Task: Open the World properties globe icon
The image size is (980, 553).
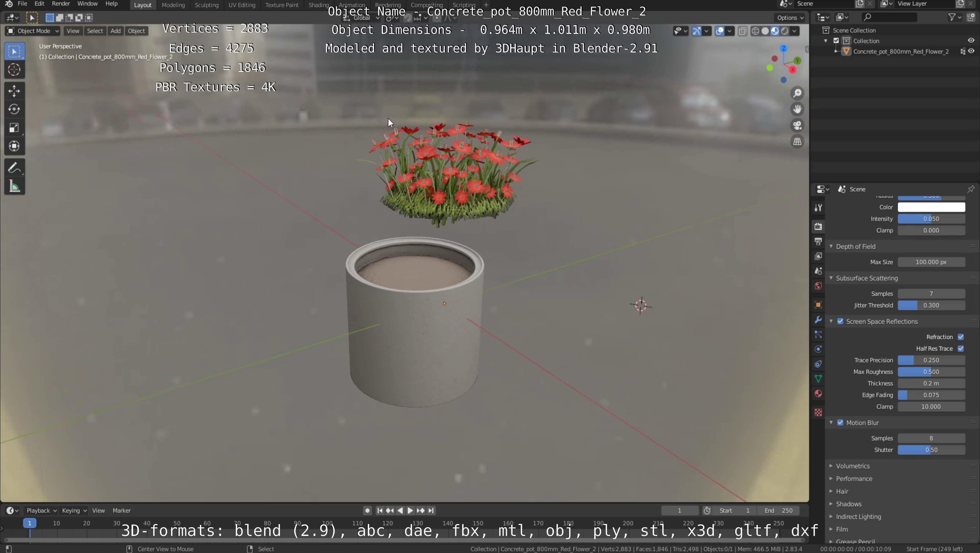Action: click(x=818, y=286)
